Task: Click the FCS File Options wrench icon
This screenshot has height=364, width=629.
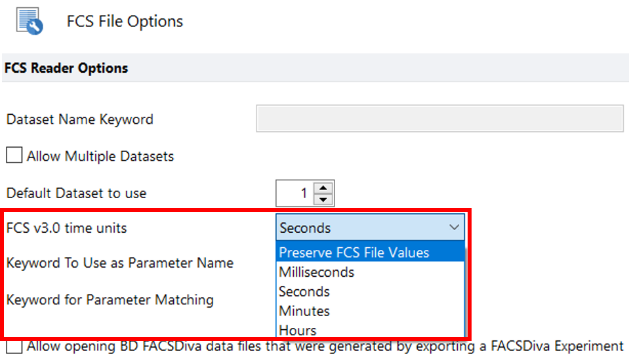Action: [x=30, y=20]
